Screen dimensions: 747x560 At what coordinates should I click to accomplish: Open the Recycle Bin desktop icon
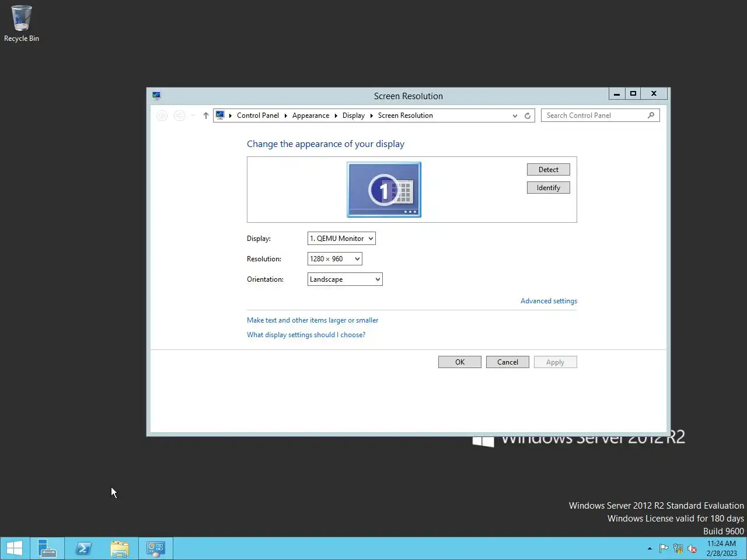click(22, 24)
